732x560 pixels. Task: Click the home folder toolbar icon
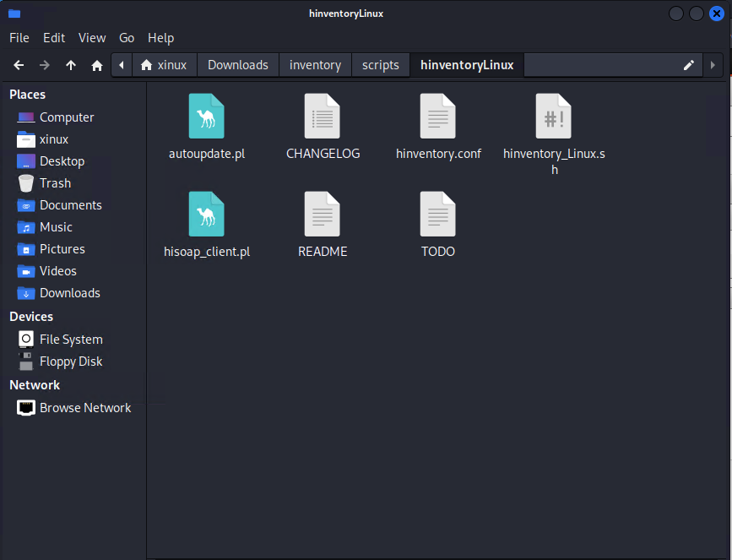tap(97, 65)
